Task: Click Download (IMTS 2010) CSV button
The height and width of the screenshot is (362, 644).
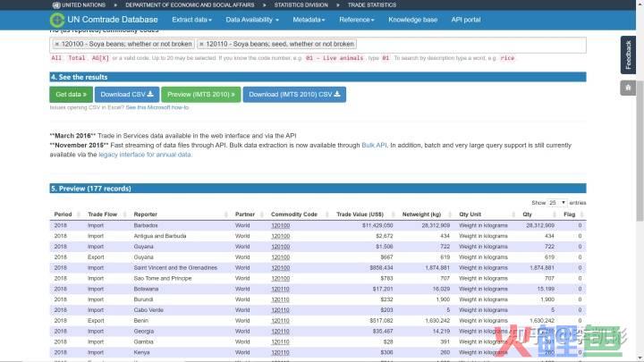Action: (294, 95)
